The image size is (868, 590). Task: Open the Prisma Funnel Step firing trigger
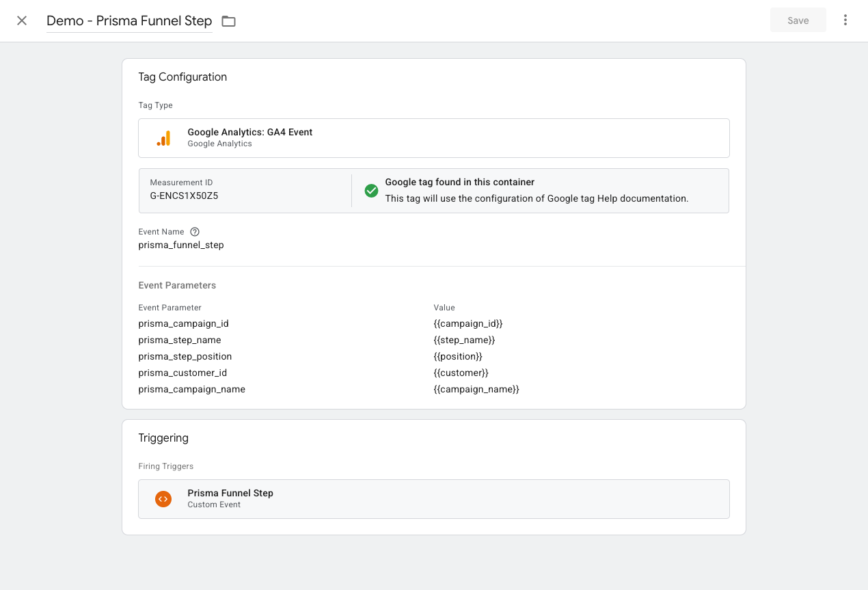coord(434,499)
